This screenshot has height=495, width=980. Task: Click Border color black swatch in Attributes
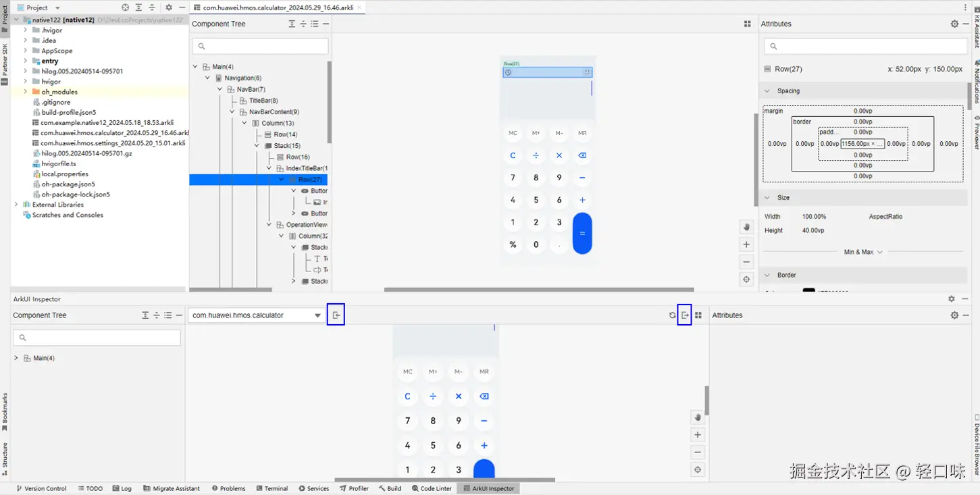809,291
